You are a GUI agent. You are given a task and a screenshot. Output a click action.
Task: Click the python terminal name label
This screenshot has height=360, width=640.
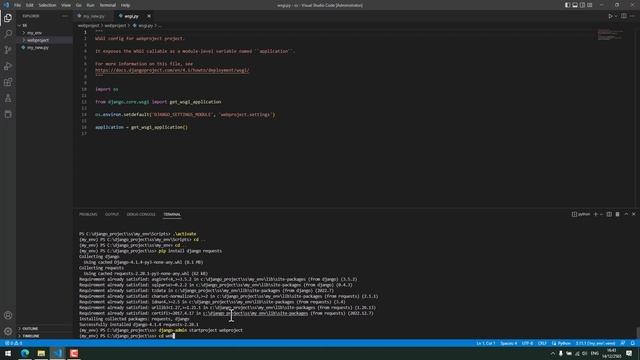[x=581, y=214]
